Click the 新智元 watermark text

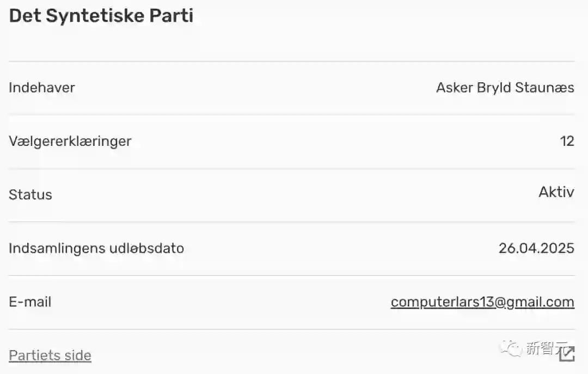click(x=540, y=348)
